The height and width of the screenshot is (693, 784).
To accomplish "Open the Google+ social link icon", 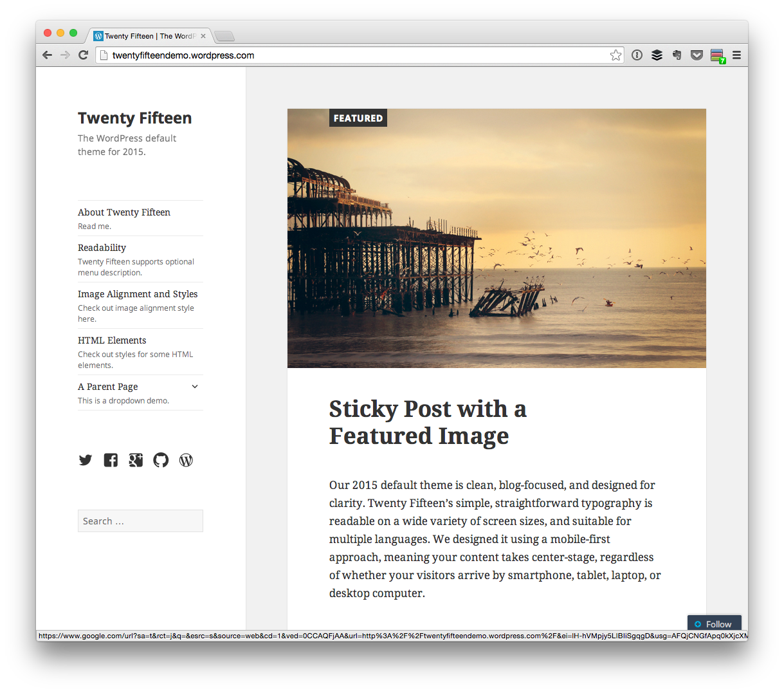I will pos(136,460).
